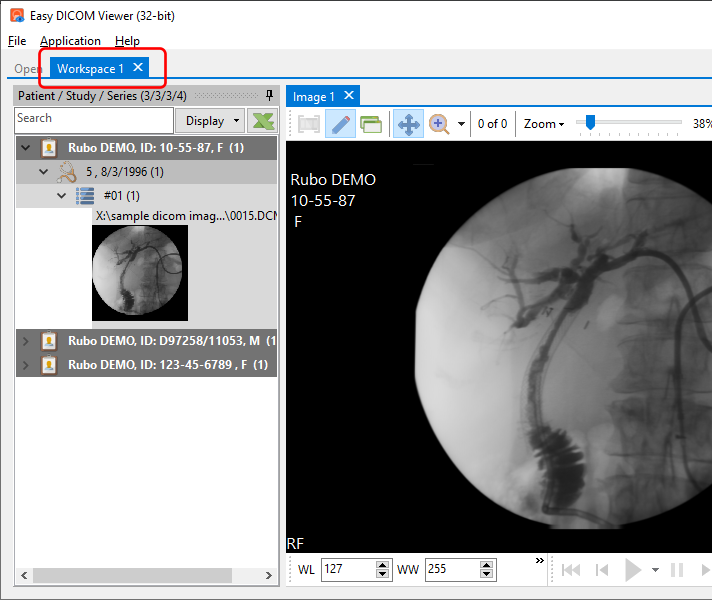Pin the Patient/Study/Series panel
This screenshot has width=712, height=600.
pyautogui.click(x=269, y=95)
